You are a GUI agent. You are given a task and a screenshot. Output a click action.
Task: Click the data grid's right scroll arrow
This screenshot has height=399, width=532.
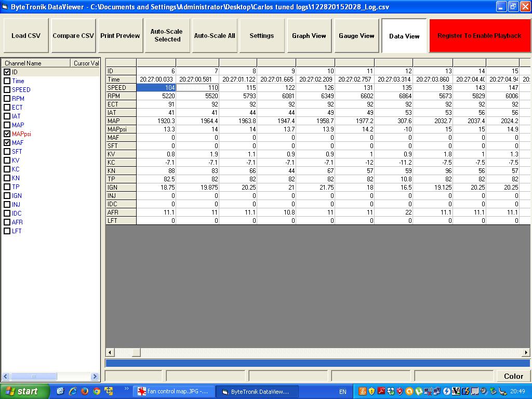[x=526, y=353]
